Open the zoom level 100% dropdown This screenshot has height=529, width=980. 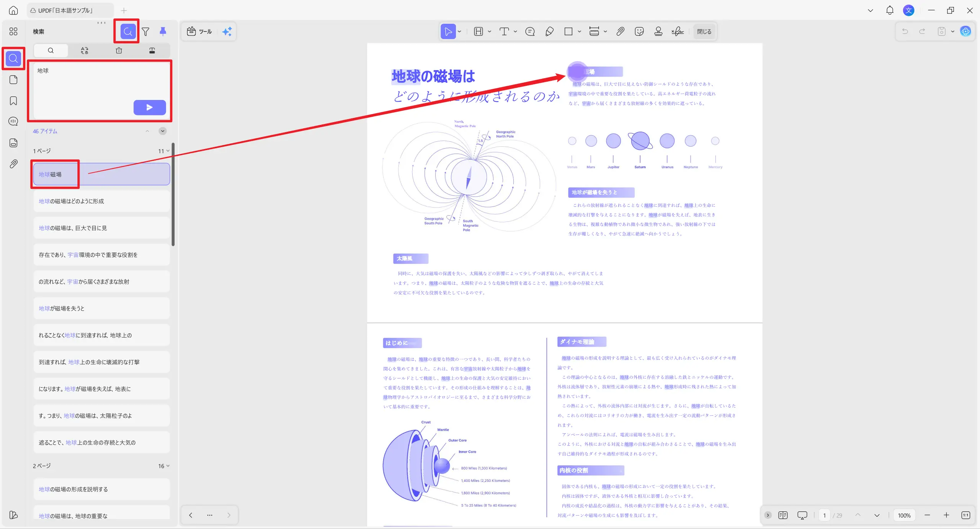coord(904,515)
